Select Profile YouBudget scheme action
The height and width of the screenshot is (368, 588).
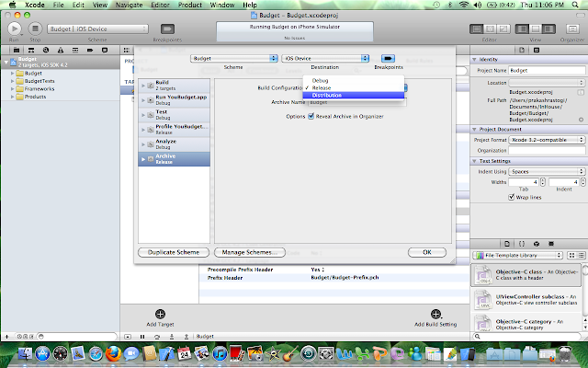coord(174,130)
